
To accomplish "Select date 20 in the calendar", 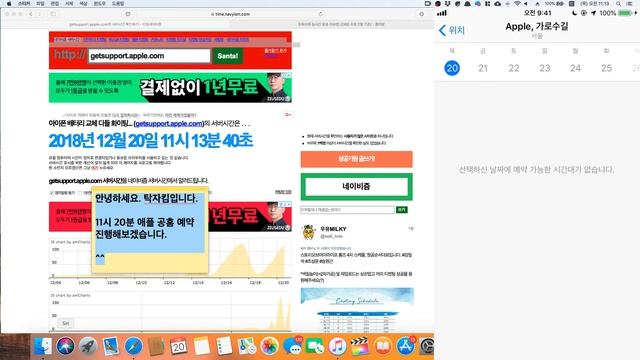I will click(452, 68).
